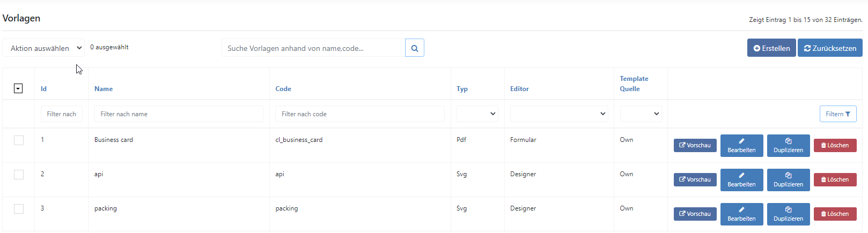Image resolution: width=868 pixels, height=233 pixels.
Task: Click the magnifier search icon button
Action: tap(415, 48)
